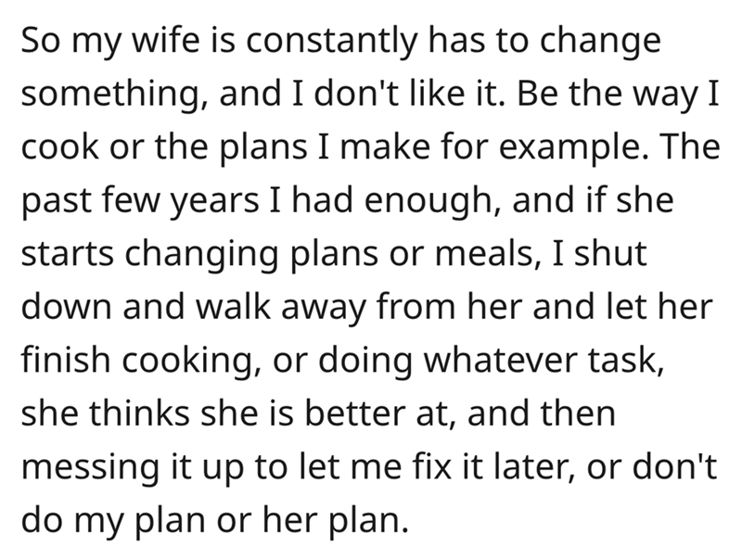Click the word "something" starting the second line
Screen dimensions: 742x560
(x=107, y=95)
